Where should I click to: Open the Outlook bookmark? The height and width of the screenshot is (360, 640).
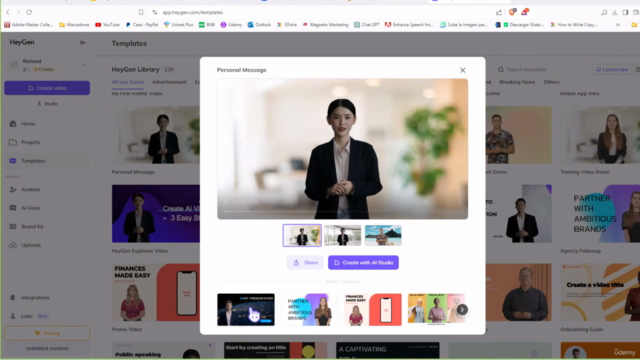pyautogui.click(x=259, y=25)
